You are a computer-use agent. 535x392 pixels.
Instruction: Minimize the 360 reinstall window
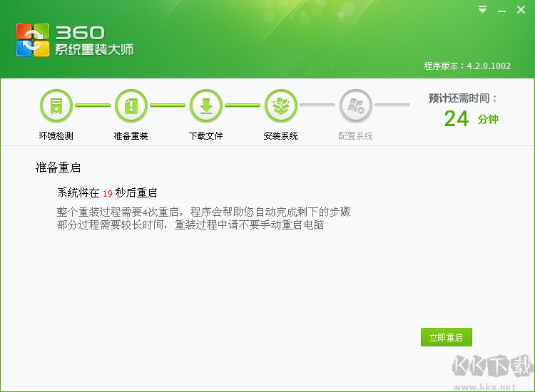[x=501, y=10]
